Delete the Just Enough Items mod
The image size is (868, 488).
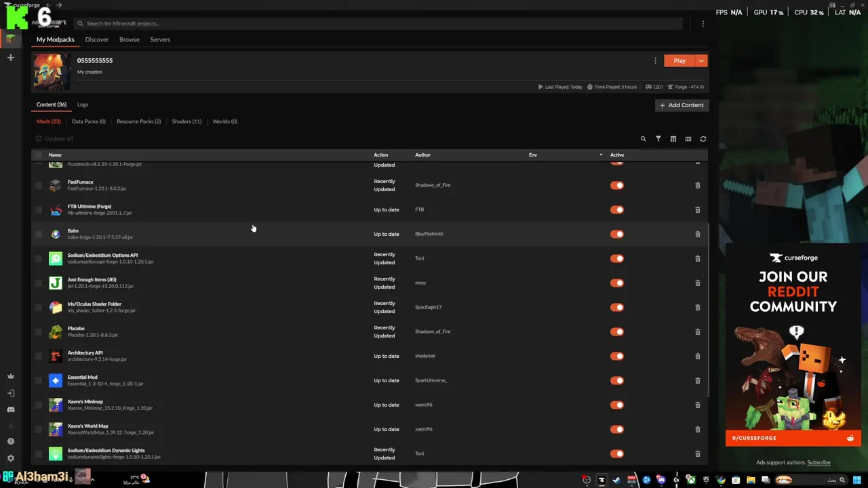point(697,283)
